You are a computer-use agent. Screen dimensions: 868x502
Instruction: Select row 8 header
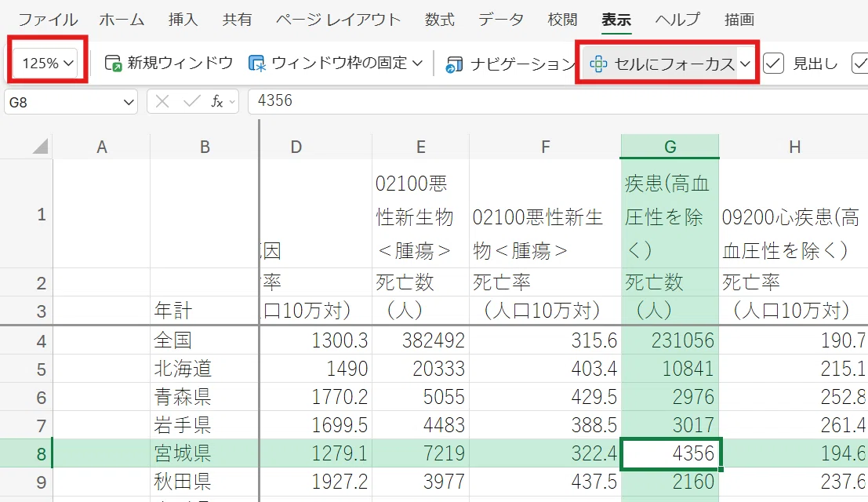[26, 453]
